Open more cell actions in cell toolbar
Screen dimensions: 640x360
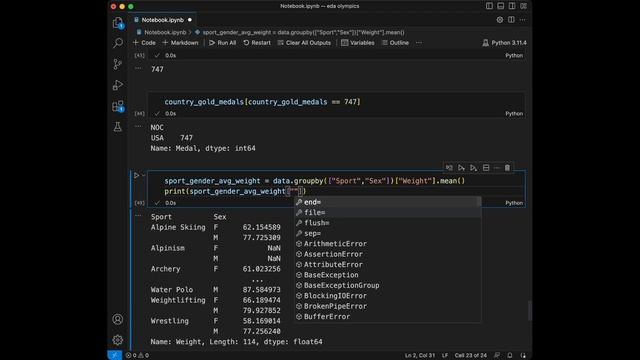[497, 168]
